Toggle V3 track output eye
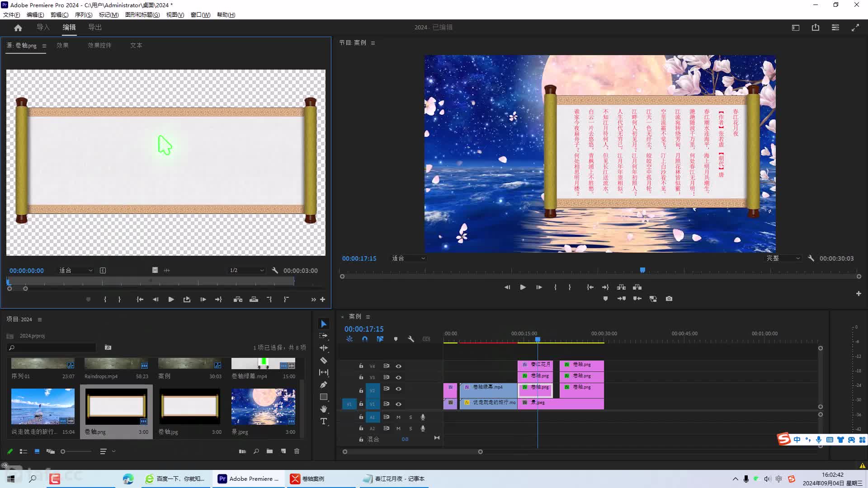This screenshot has width=868, height=488. 399,377
